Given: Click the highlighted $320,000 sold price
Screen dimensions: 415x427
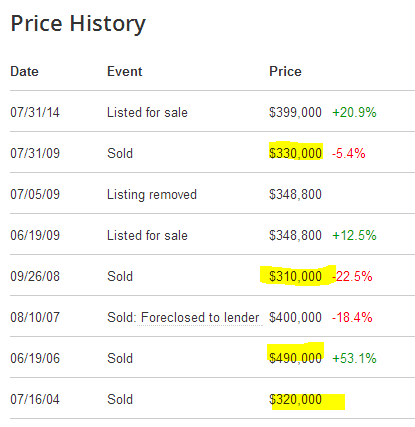Looking at the screenshot, I should (295, 399).
